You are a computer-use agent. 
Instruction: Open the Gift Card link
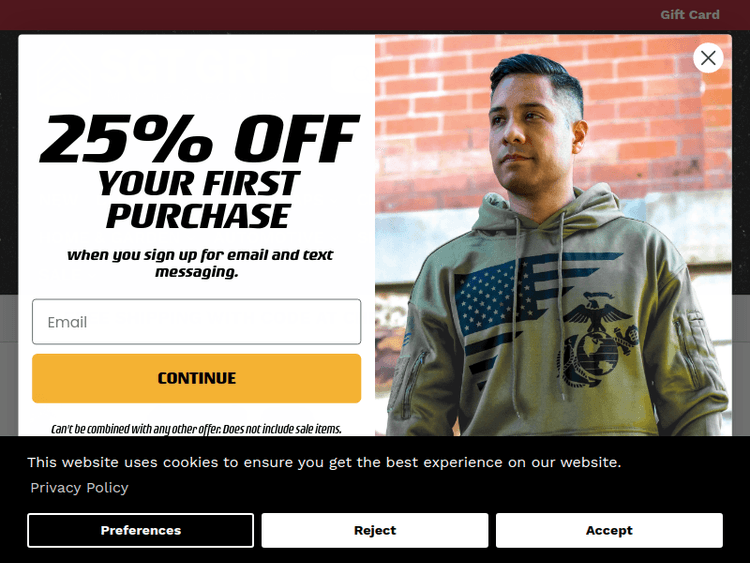689,15
